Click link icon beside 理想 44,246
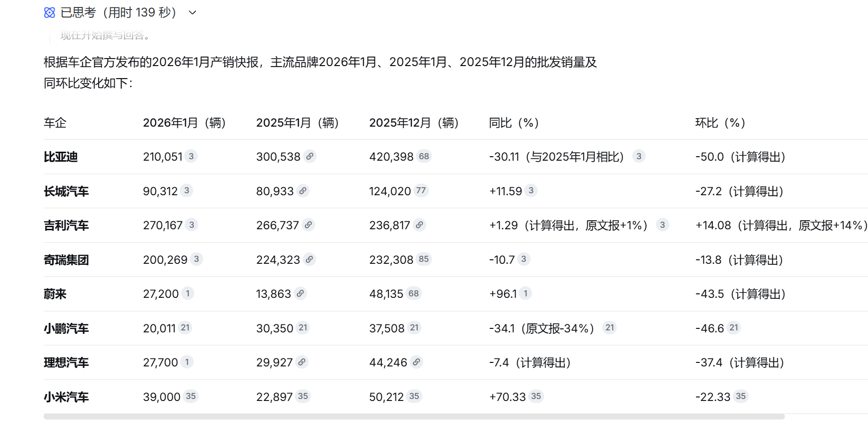Viewport: 868px width, 431px height. coord(416,362)
